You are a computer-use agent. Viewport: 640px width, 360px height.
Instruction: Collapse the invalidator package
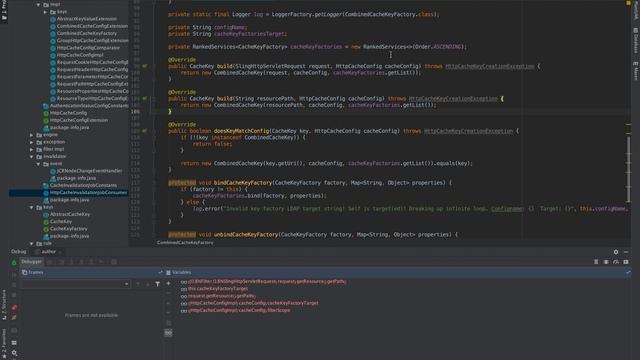coord(31,157)
